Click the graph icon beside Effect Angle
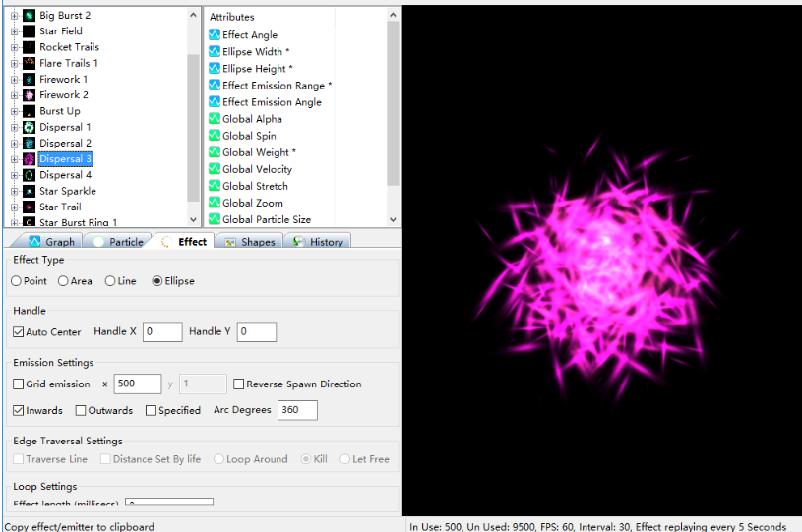This screenshot has height=532, width=802. click(215, 34)
